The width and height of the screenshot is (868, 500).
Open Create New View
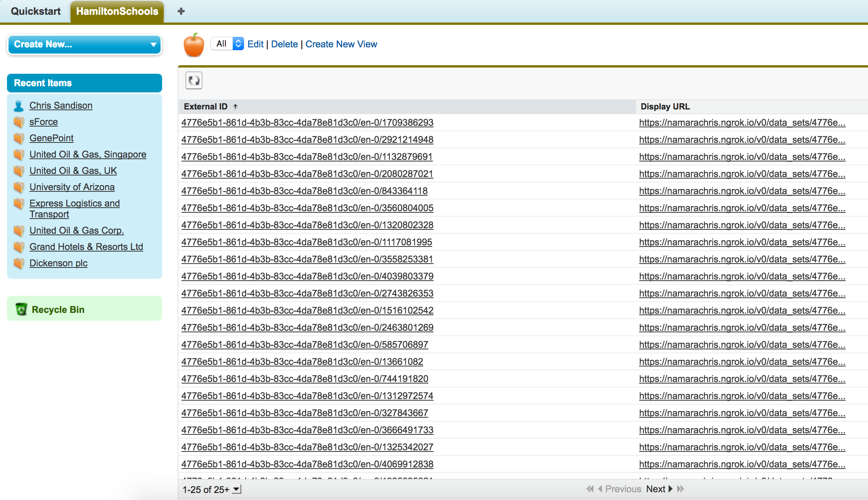[341, 44]
